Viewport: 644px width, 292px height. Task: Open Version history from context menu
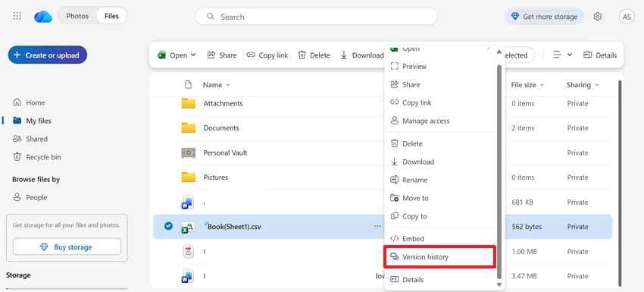click(x=440, y=256)
